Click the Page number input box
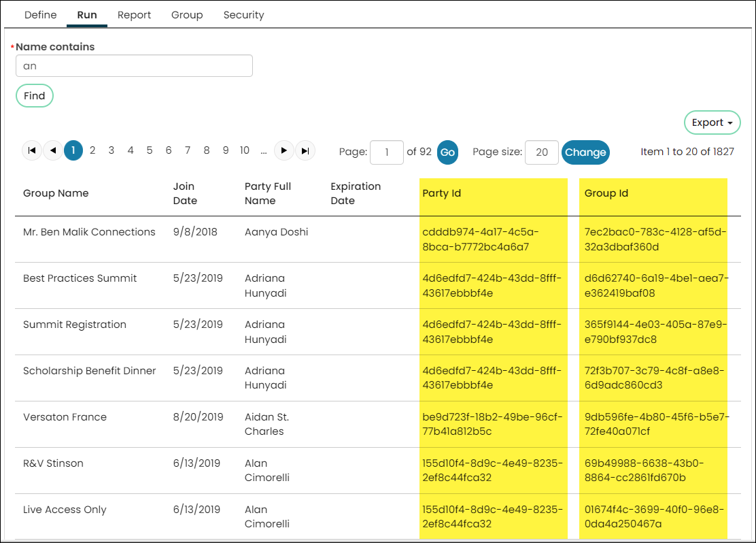Viewport: 756px width, 543px height. point(387,152)
